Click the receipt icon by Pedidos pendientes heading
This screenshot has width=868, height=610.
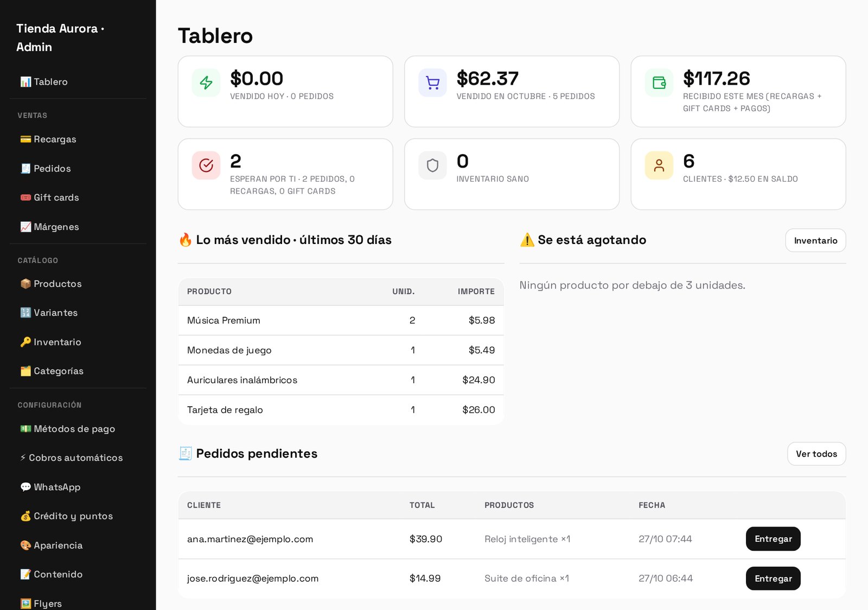click(186, 453)
